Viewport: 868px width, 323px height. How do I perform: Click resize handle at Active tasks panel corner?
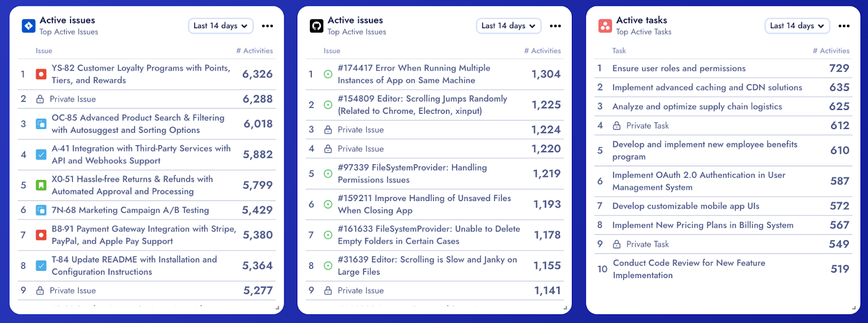tap(853, 307)
